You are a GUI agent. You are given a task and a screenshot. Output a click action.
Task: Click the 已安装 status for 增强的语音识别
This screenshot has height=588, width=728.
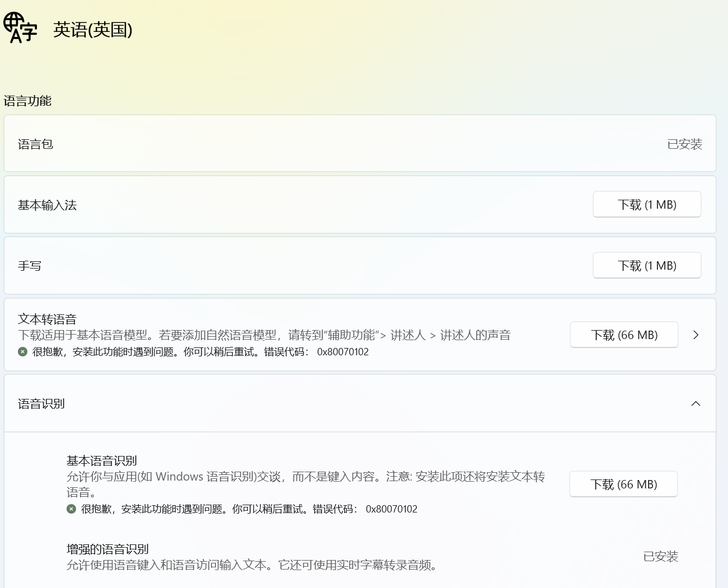[x=661, y=557]
